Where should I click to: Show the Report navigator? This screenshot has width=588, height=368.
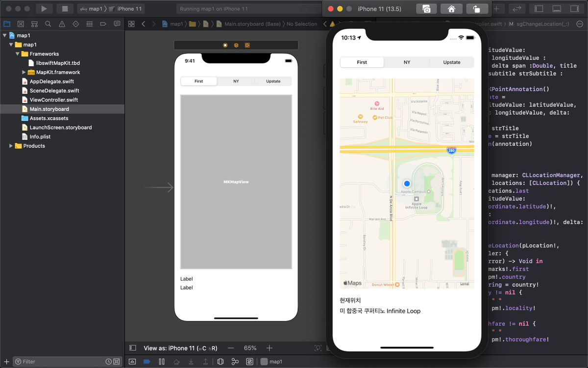pyautogui.click(x=117, y=24)
